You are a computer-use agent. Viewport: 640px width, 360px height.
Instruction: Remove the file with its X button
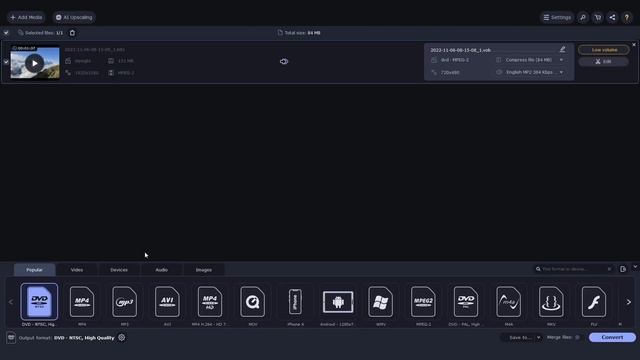[x=634, y=44]
